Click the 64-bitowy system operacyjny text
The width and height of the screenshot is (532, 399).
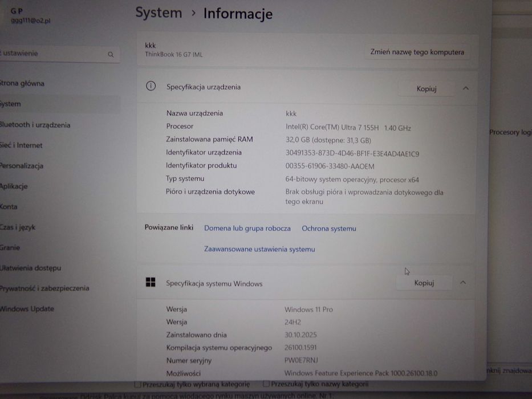[x=352, y=180]
